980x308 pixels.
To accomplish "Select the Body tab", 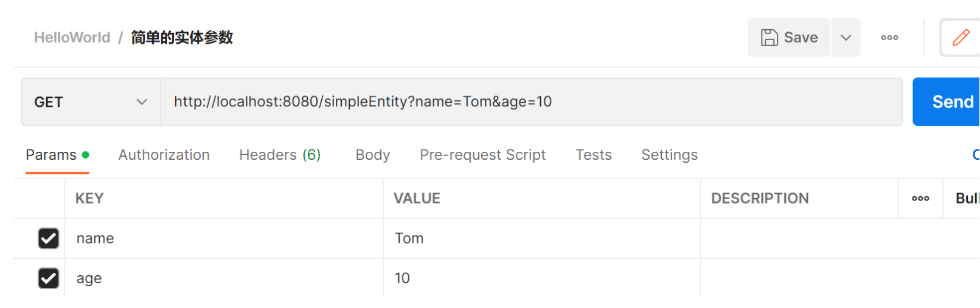I will coord(373,155).
